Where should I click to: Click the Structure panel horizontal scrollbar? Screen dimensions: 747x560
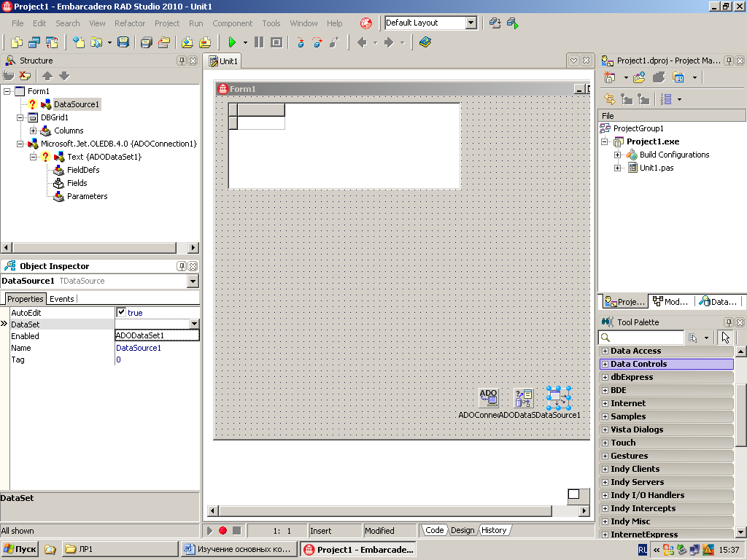(x=100, y=248)
